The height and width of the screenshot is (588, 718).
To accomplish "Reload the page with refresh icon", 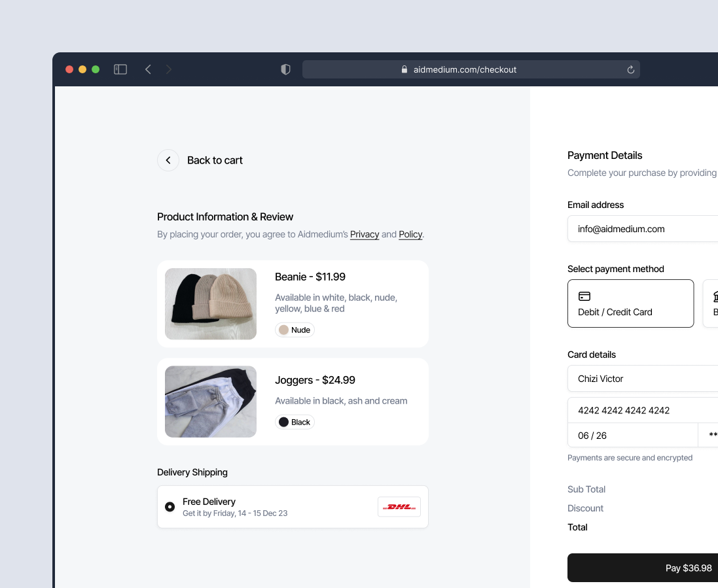I will click(x=630, y=69).
